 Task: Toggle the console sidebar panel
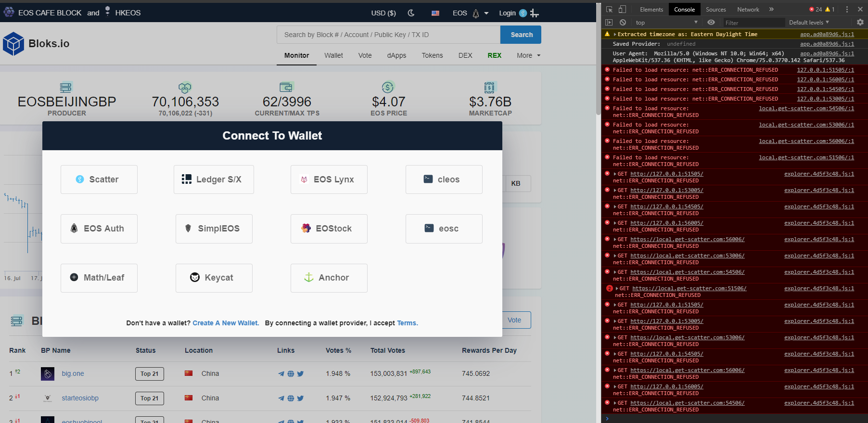pos(609,23)
